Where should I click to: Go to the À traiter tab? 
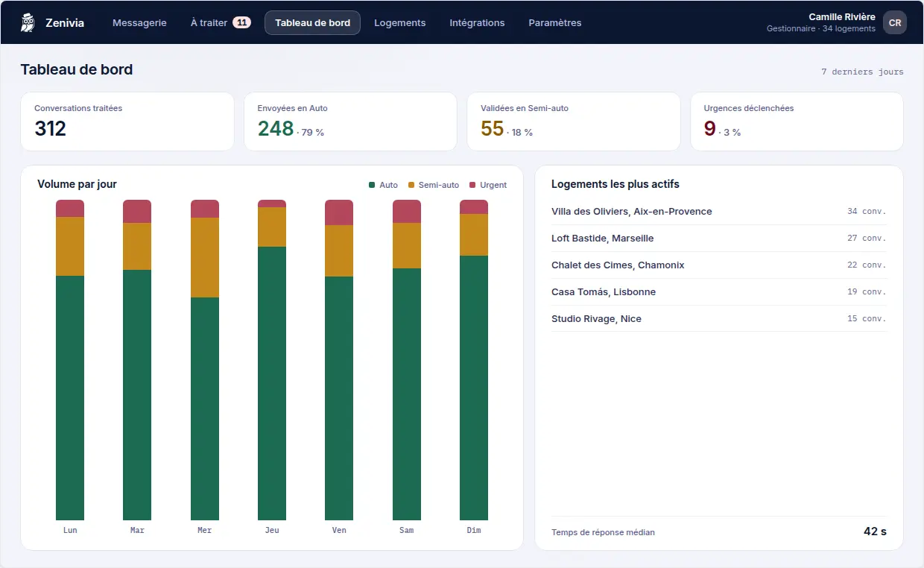tap(221, 22)
